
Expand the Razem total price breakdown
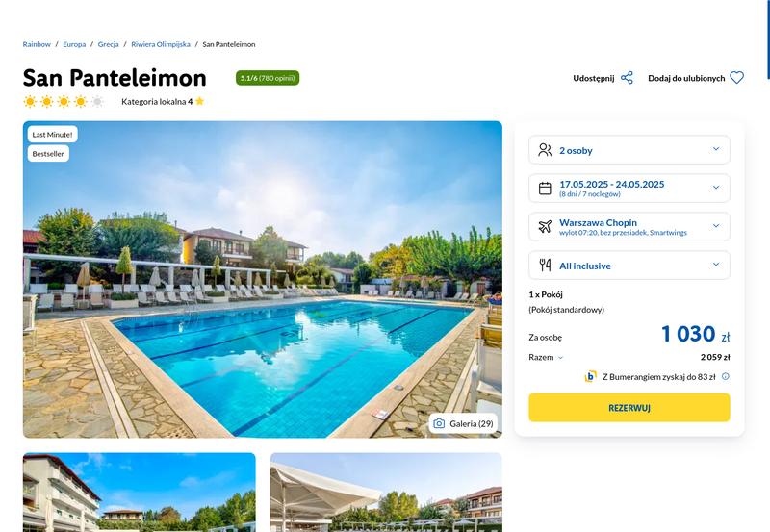pyautogui.click(x=546, y=357)
